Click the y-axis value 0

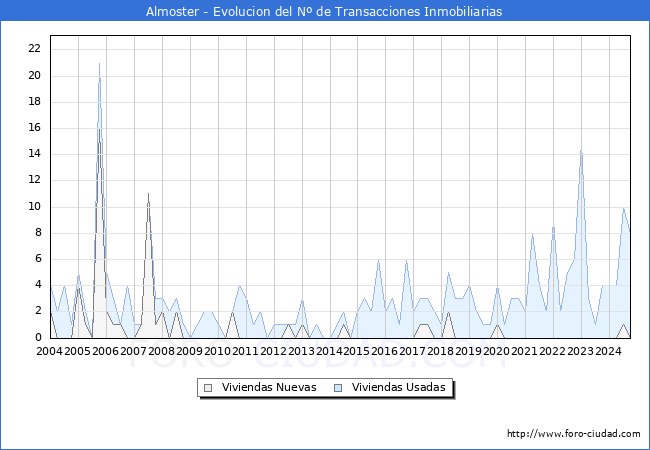point(39,338)
